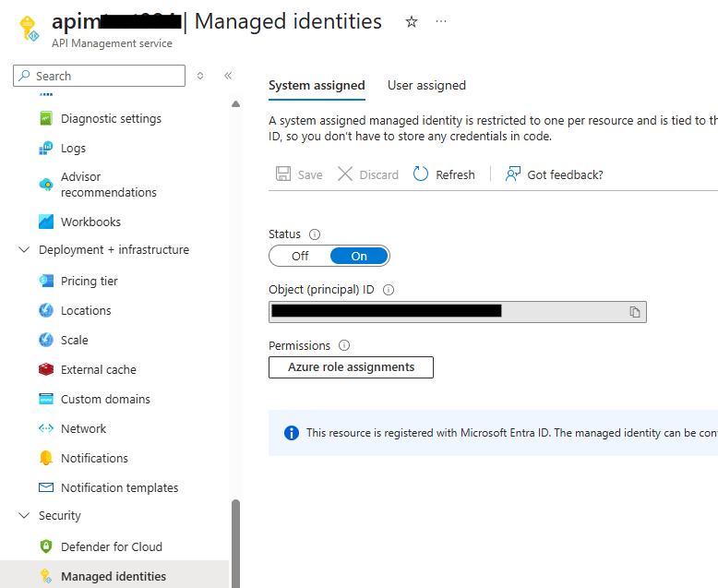Favorite this page with the star icon
This screenshot has height=588, width=718.
(x=412, y=21)
